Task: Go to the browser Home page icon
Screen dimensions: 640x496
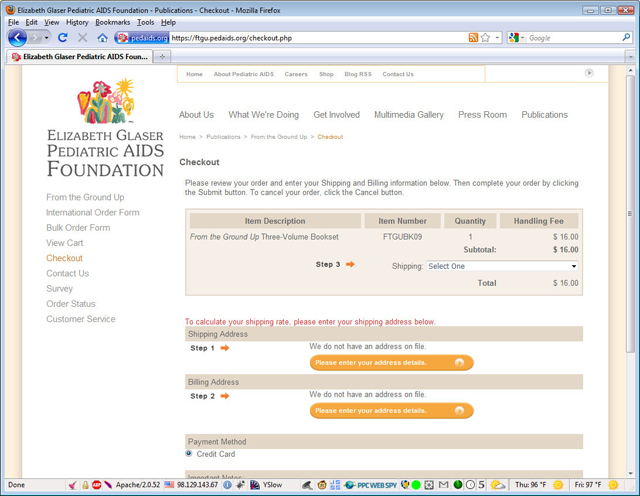Action: (102, 38)
